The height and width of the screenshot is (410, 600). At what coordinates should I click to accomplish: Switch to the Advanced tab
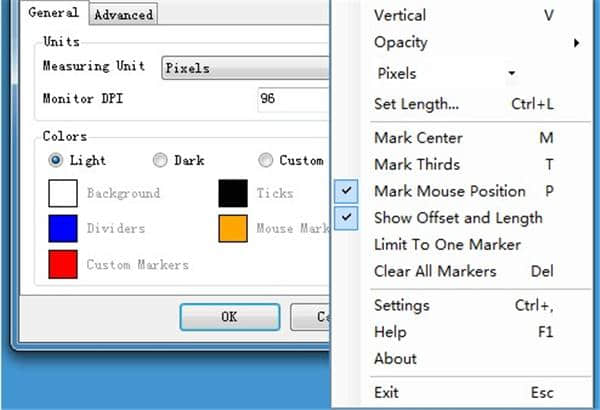(x=123, y=14)
